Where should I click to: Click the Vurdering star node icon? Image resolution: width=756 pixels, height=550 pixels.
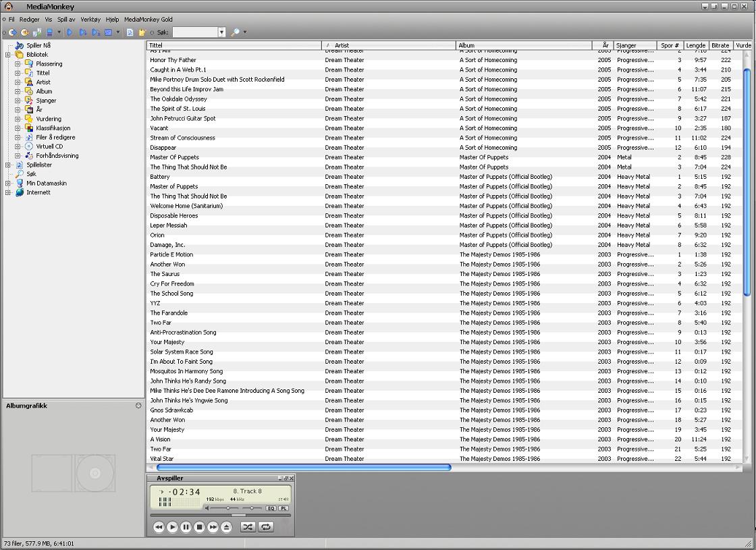(29, 119)
